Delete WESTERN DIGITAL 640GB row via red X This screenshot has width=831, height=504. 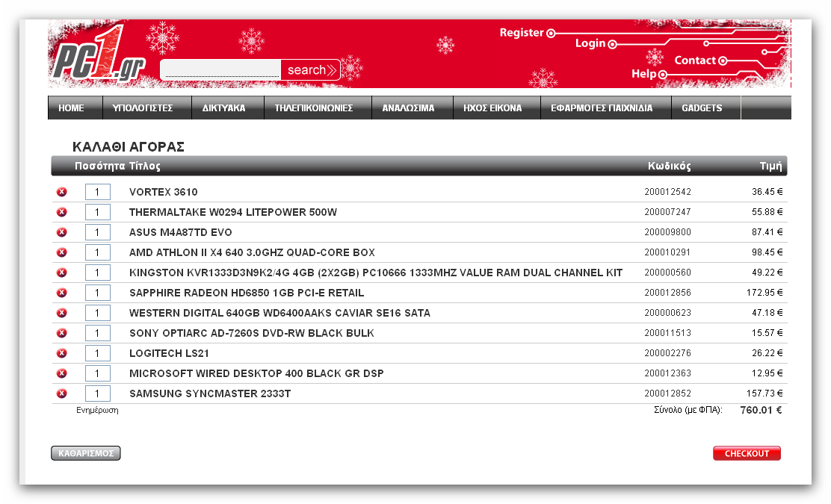click(62, 312)
